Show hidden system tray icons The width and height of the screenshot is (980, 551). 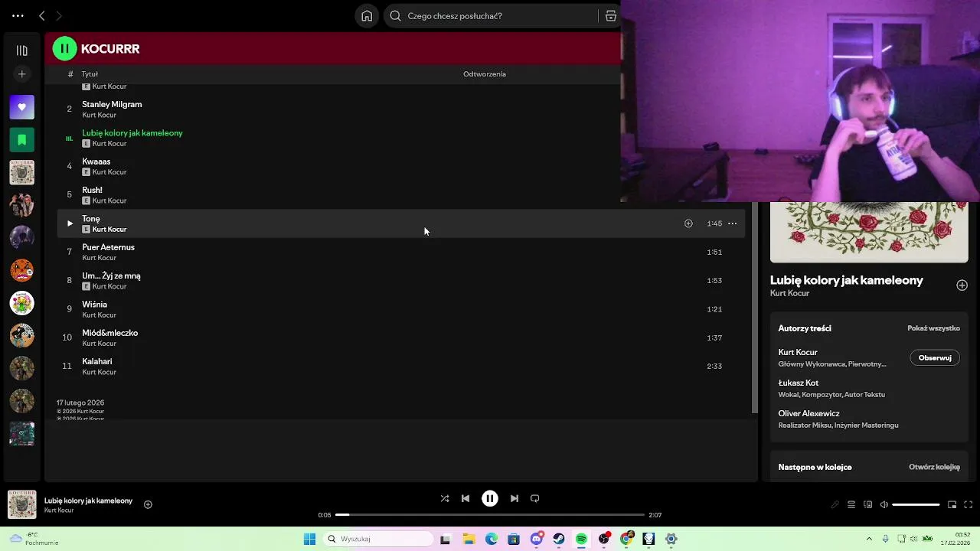point(869,539)
